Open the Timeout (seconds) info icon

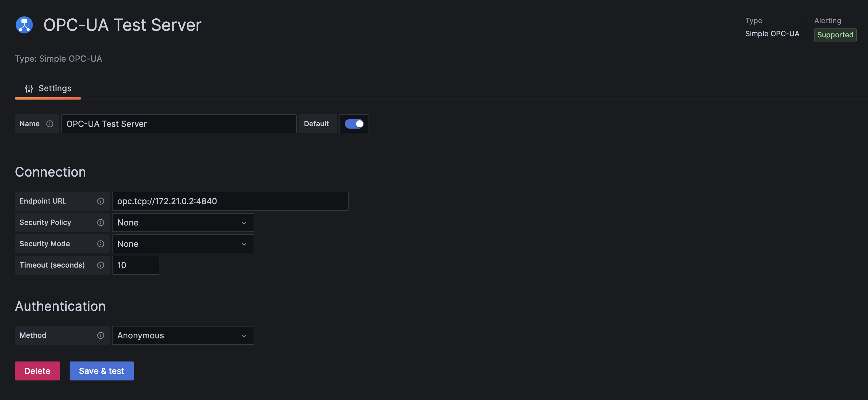click(100, 265)
